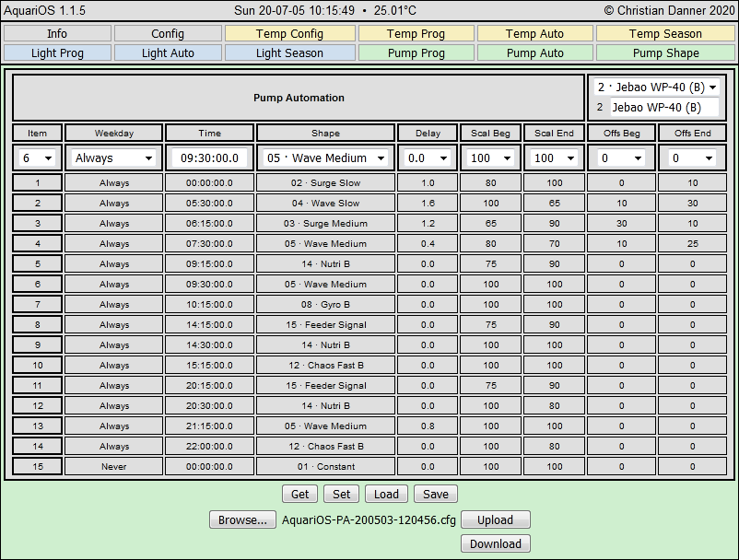
Task: Expand the Item number dropdown
Action: click(38, 158)
